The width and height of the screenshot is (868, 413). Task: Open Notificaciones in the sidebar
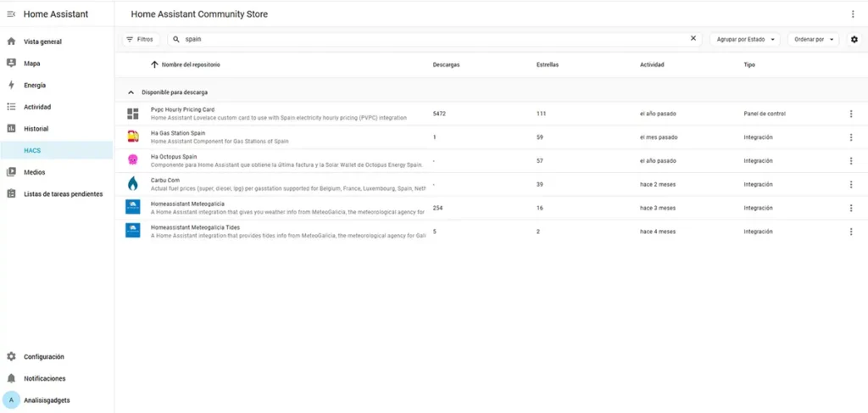(57, 379)
